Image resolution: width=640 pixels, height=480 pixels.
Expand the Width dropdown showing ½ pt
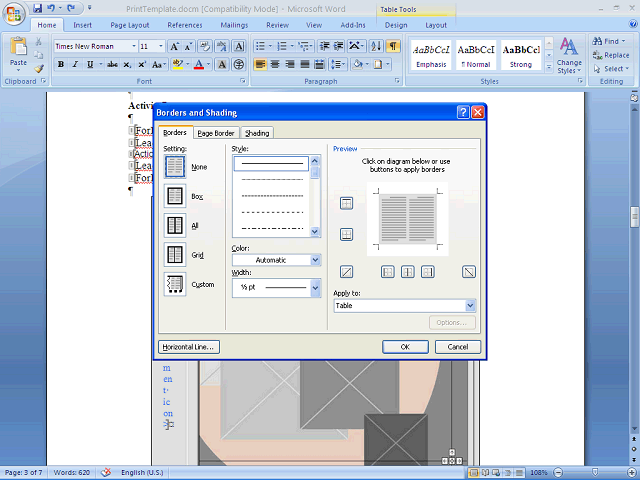point(276,287)
